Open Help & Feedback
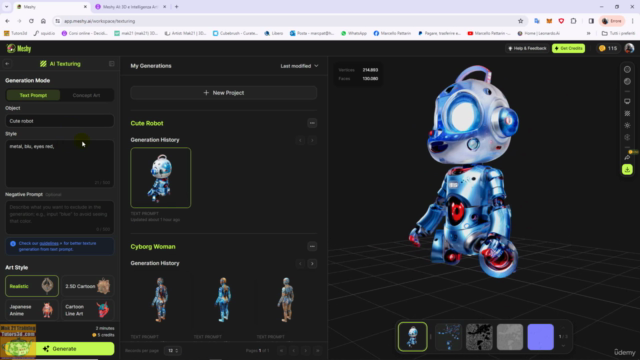 pyautogui.click(x=527, y=48)
